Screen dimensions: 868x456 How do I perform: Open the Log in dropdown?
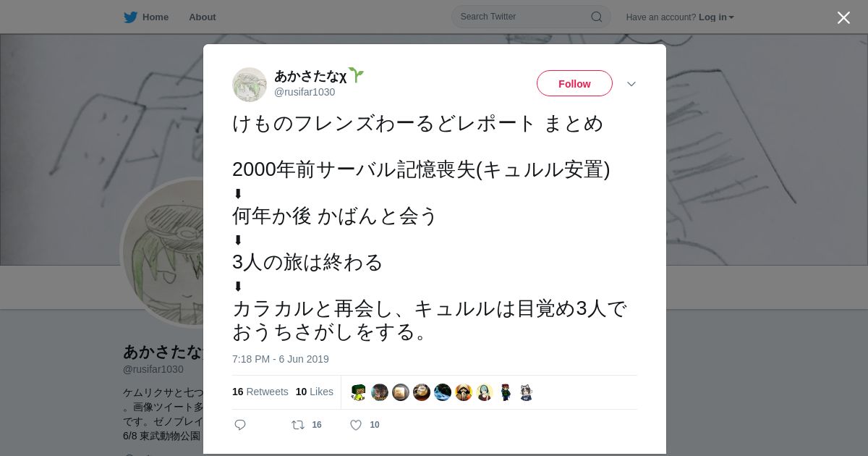[x=716, y=17]
